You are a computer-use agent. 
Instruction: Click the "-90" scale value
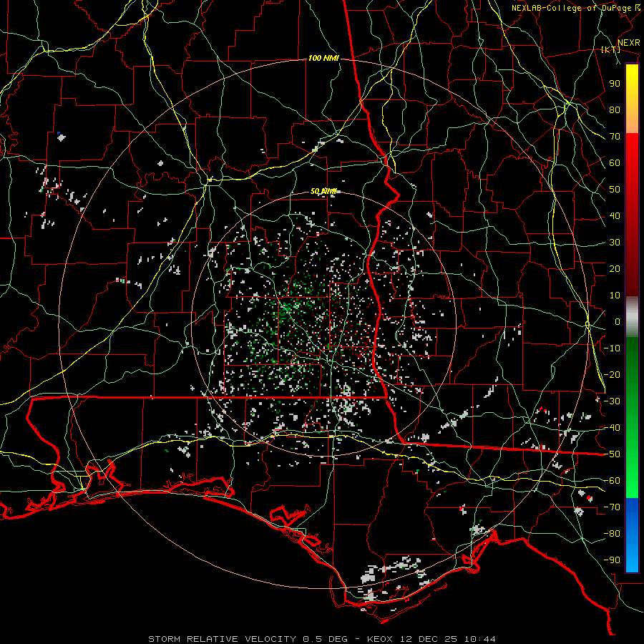612,560
